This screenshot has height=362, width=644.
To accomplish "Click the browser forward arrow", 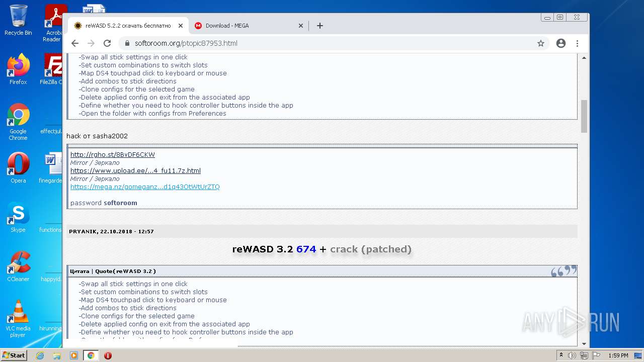I will [91, 43].
